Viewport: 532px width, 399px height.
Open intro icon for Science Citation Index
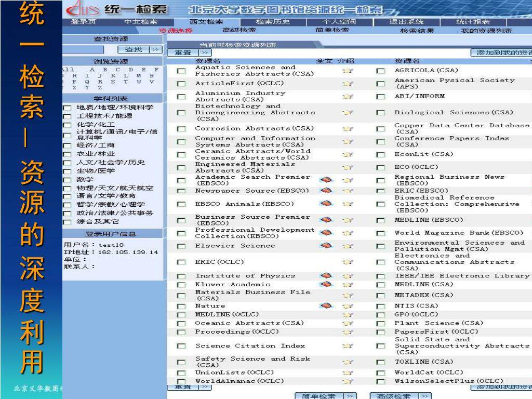click(348, 345)
